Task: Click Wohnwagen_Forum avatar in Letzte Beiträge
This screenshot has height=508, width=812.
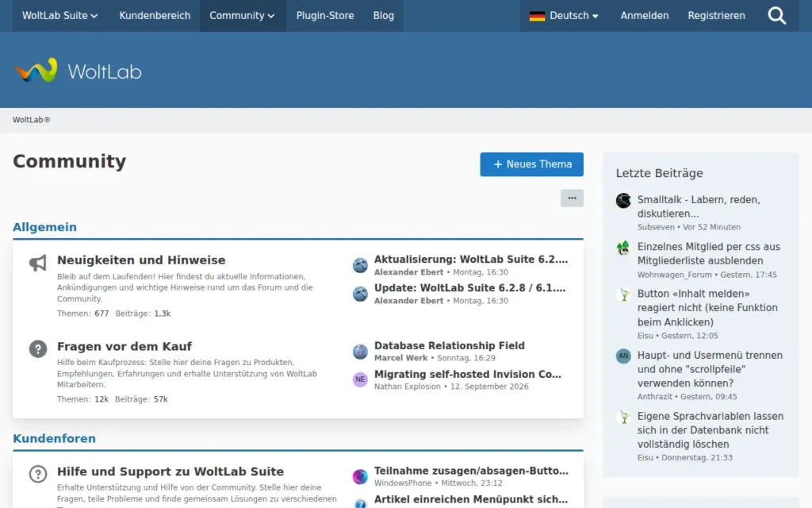Action: 623,248
